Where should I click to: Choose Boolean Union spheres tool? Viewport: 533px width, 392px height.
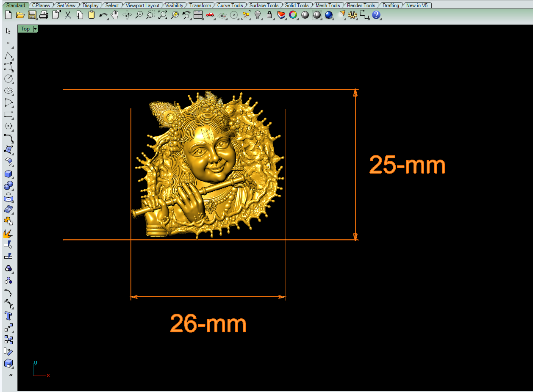coord(8,185)
